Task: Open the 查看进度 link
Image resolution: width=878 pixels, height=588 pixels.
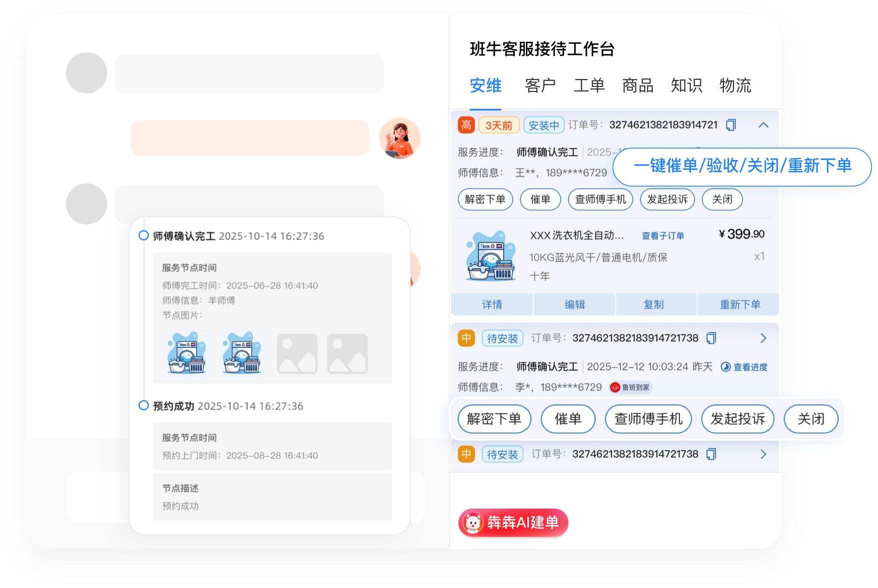Action: click(744, 367)
